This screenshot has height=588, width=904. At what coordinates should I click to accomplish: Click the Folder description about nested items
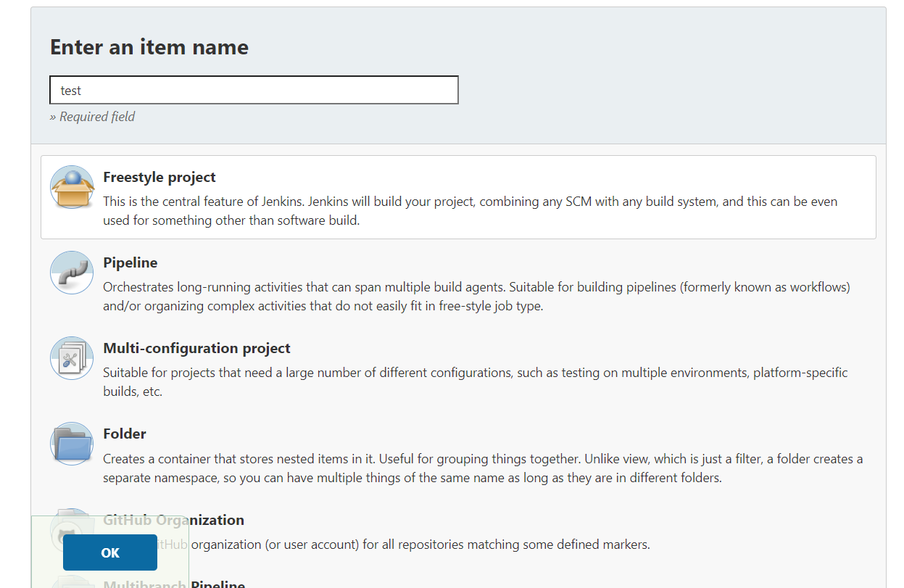click(x=483, y=468)
